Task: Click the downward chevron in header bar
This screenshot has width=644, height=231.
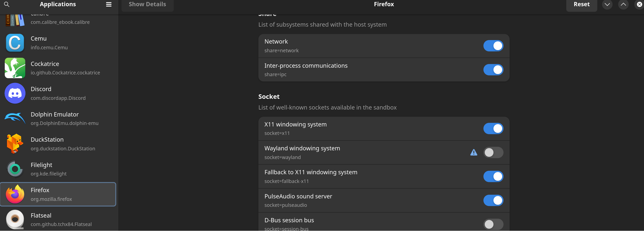Action: pyautogui.click(x=607, y=4)
